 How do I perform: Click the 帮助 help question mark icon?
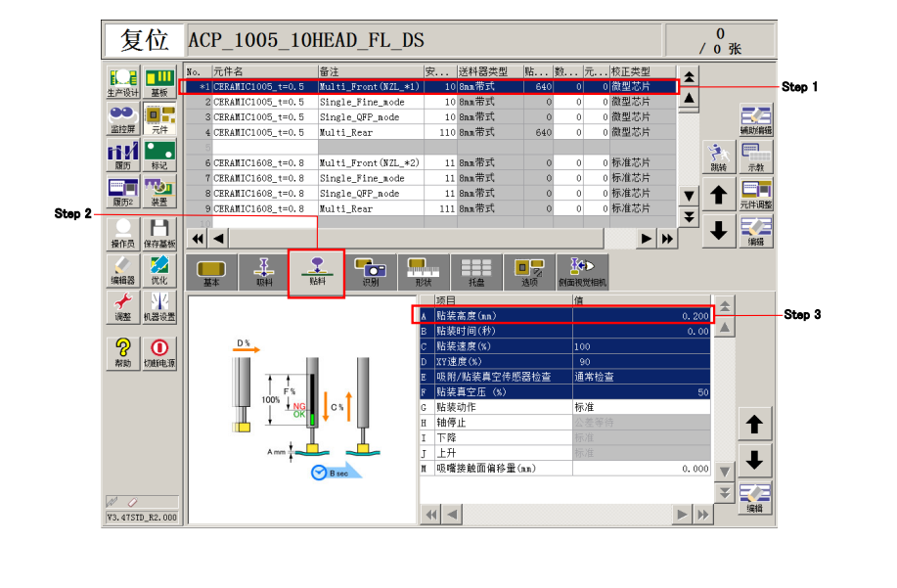tap(123, 351)
